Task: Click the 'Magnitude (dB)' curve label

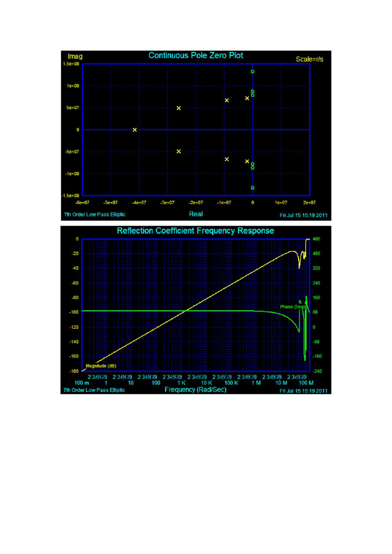Action: pyautogui.click(x=101, y=366)
